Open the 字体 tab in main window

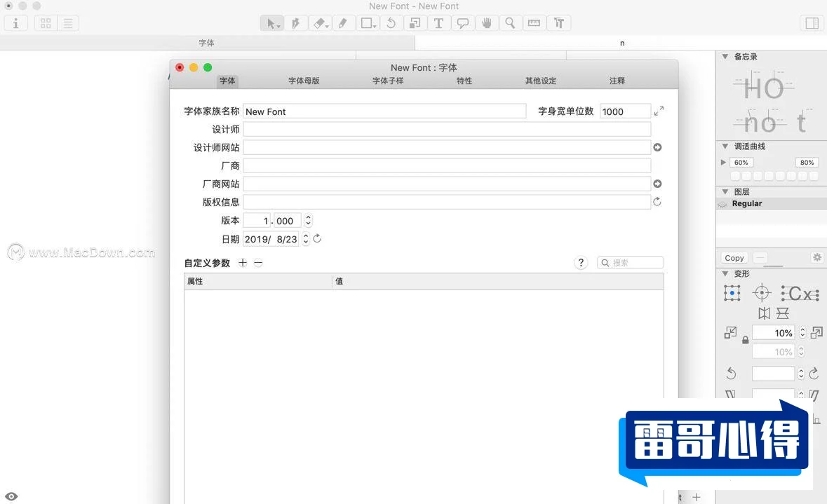click(207, 43)
